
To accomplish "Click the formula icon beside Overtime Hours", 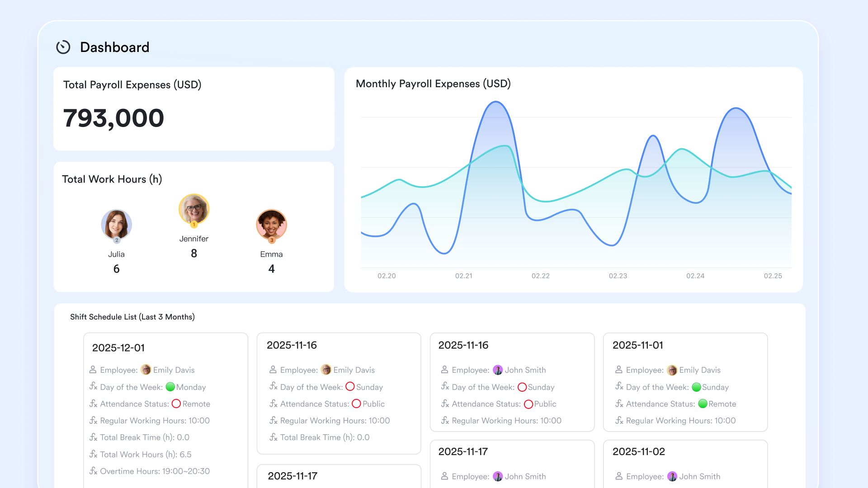I will coord(93,471).
